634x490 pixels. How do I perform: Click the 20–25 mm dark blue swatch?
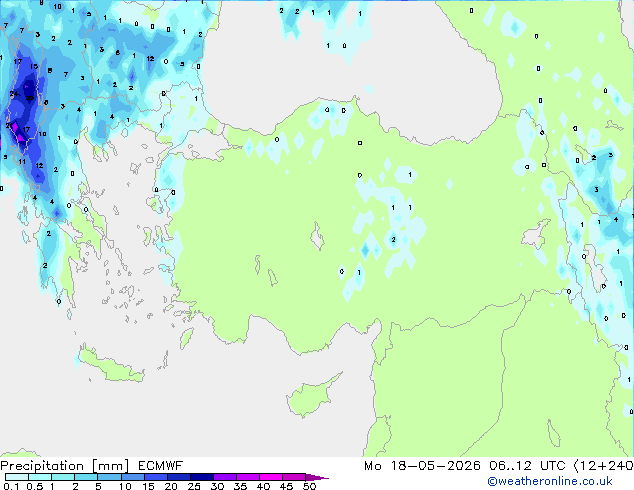pyautogui.click(x=178, y=477)
